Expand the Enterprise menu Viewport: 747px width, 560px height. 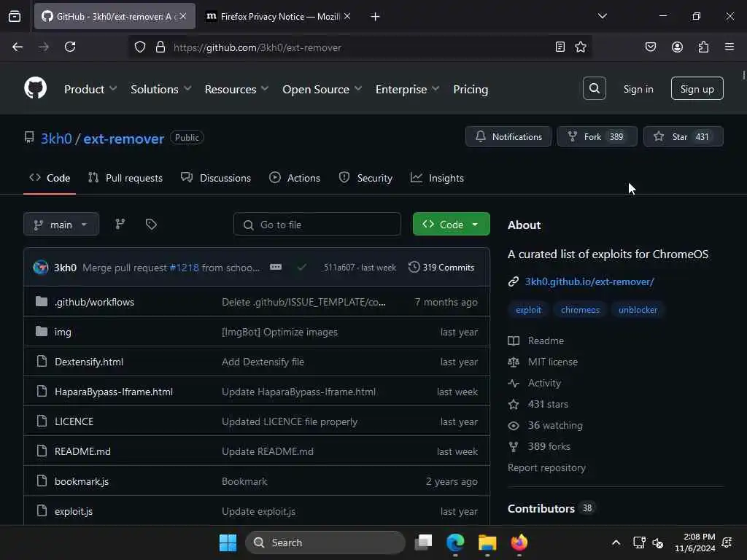[x=407, y=89]
